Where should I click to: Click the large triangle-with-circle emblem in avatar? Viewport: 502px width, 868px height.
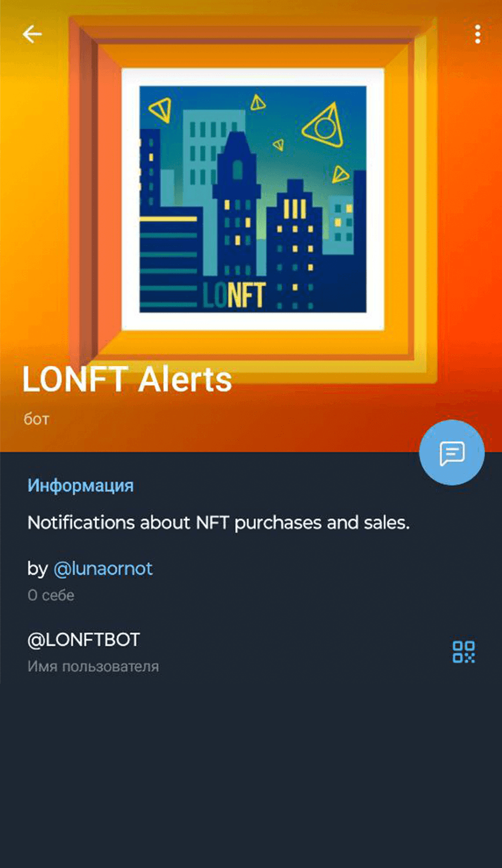tap(324, 125)
